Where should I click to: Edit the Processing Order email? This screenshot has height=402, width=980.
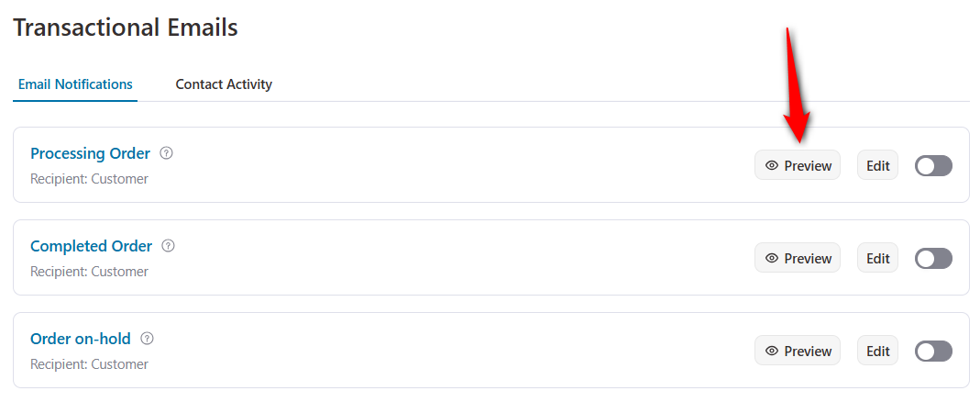877,165
